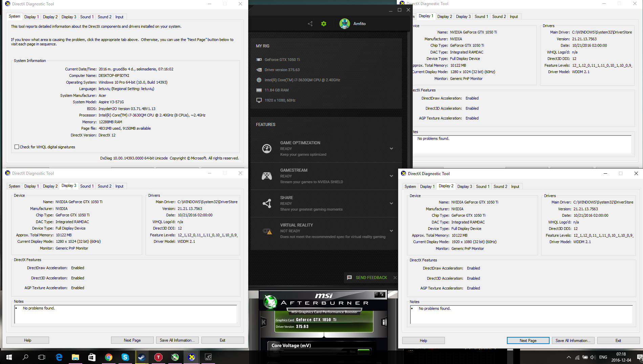Open Skype from the taskbar
Screen dimensions: 643x364
tap(125, 357)
